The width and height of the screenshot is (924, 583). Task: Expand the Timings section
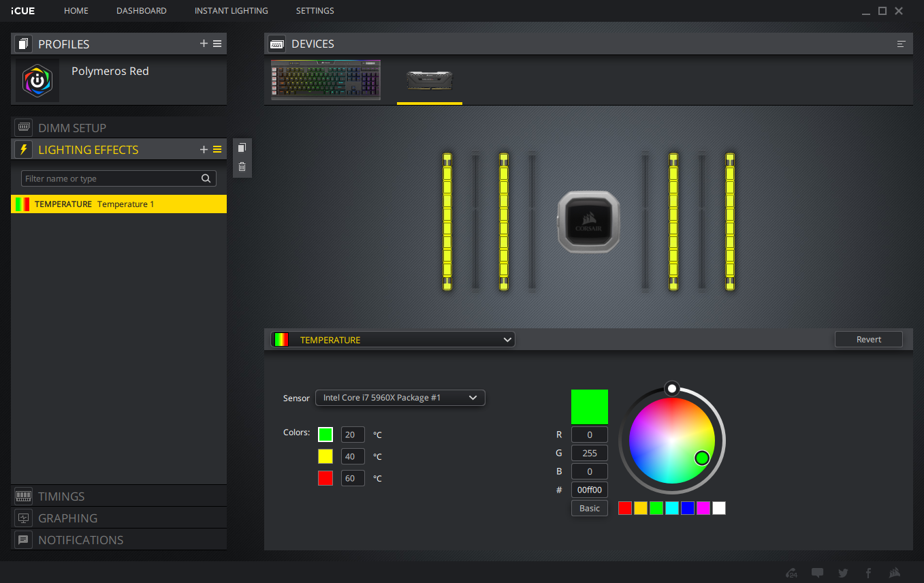(61, 497)
